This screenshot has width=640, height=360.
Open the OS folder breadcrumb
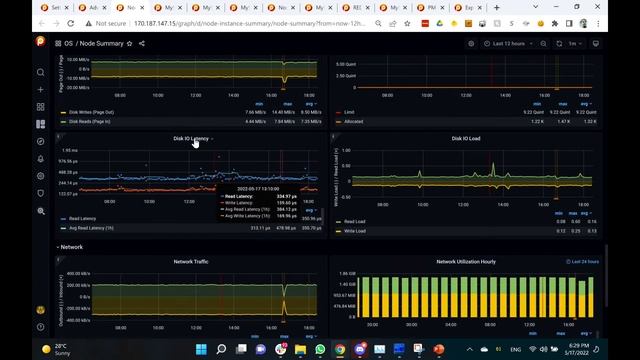click(68, 43)
